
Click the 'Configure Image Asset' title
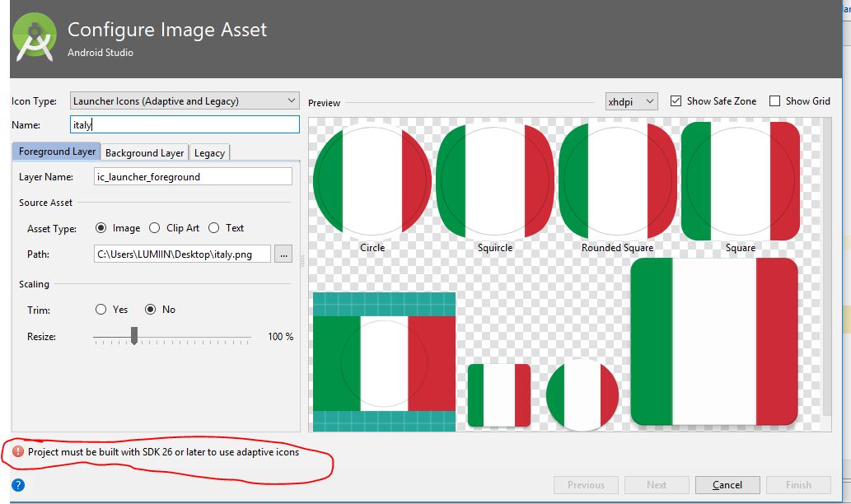167,30
